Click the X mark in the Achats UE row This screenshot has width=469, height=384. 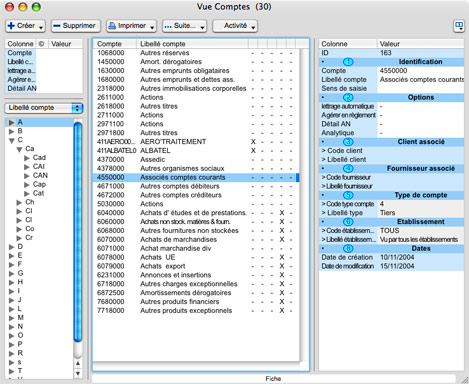tap(282, 257)
